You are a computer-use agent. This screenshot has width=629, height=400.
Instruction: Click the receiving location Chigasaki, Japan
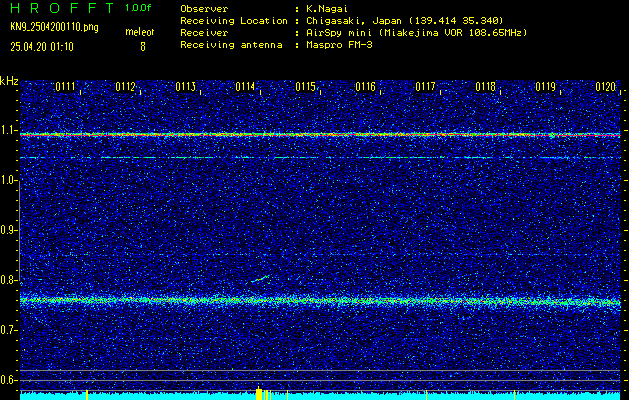tap(405, 21)
